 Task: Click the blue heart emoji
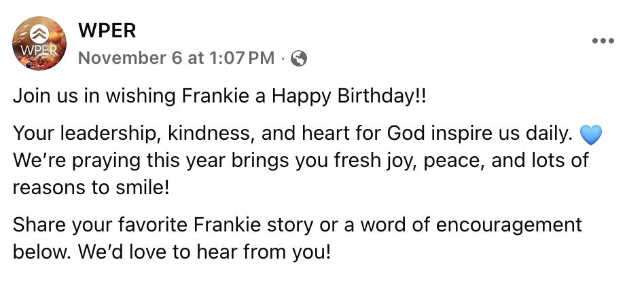click(591, 135)
